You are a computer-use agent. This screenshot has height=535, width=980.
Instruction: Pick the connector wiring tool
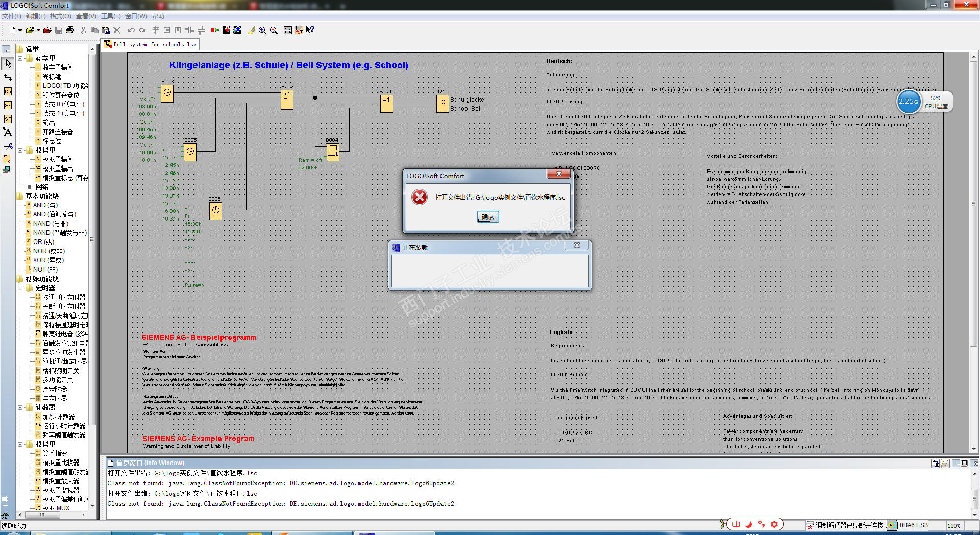coord(8,77)
